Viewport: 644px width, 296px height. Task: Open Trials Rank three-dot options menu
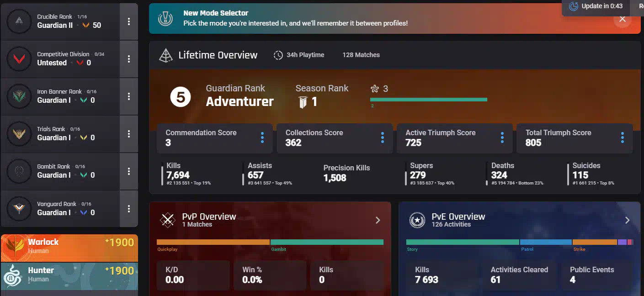point(129,134)
